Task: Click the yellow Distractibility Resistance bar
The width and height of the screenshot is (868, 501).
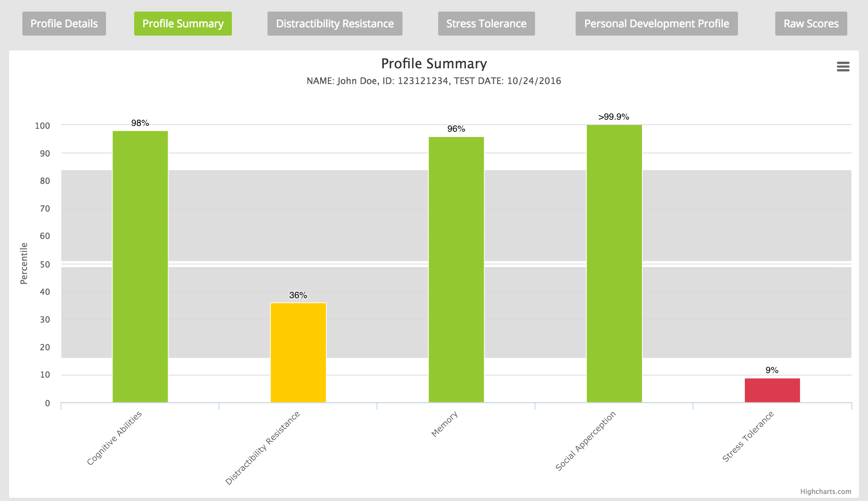Action: tap(298, 353)
